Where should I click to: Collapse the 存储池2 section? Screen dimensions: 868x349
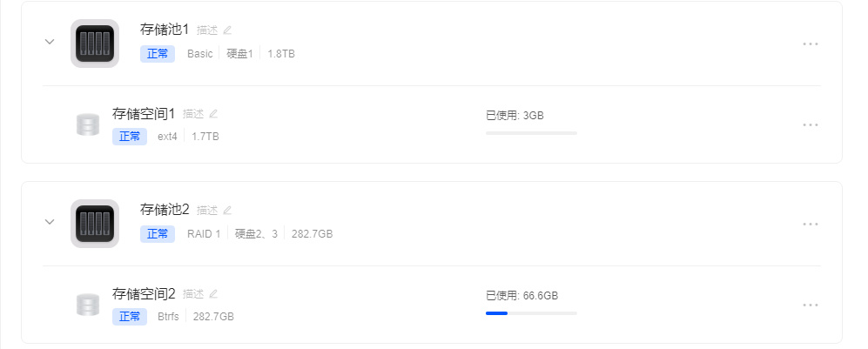pyautogui.click(x=50, y=222)
